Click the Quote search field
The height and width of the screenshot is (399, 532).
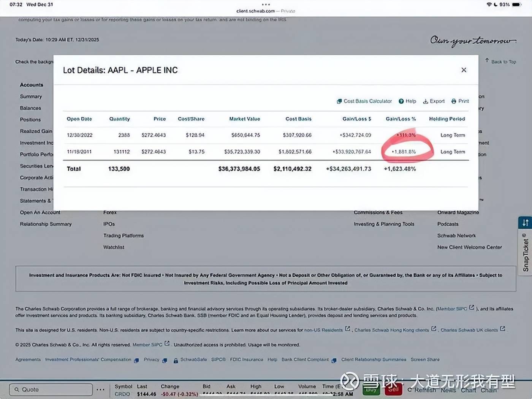51,389
